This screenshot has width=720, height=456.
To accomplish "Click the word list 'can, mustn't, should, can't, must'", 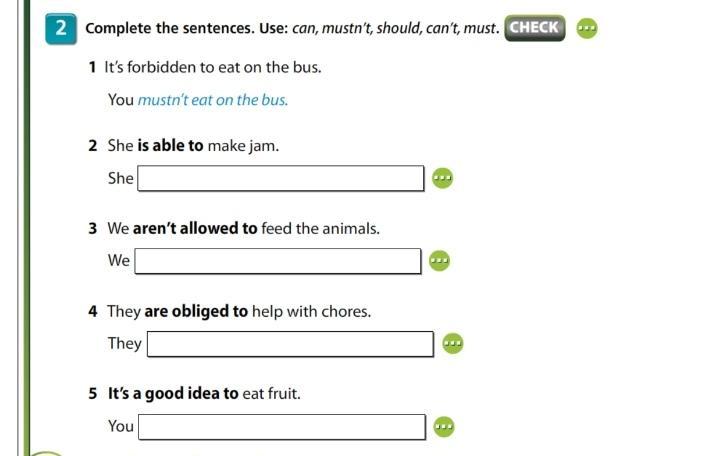I will coord(394,28).
